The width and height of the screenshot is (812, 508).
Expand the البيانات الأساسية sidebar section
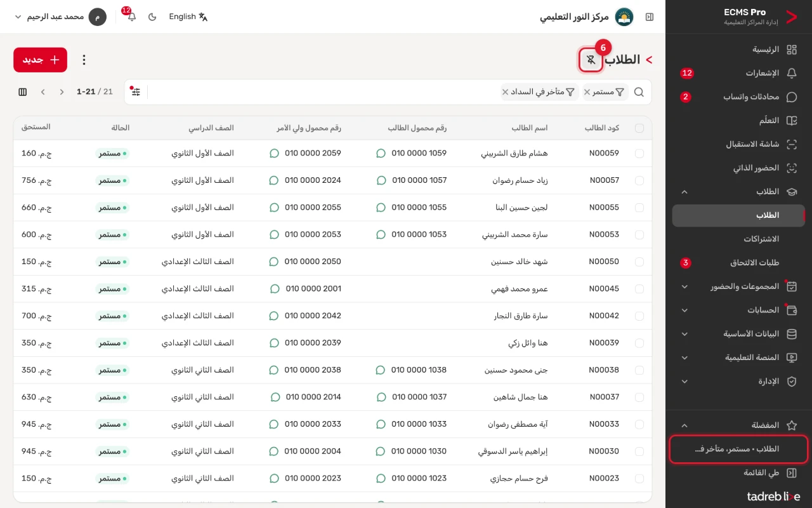pyautogui.click(x=738, y=334)
